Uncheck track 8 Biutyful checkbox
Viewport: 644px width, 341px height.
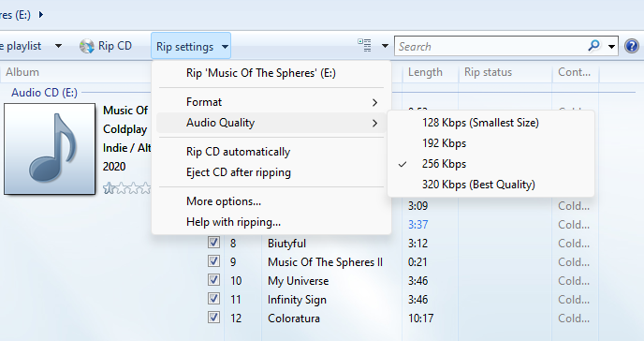click(x=213, y=243)
